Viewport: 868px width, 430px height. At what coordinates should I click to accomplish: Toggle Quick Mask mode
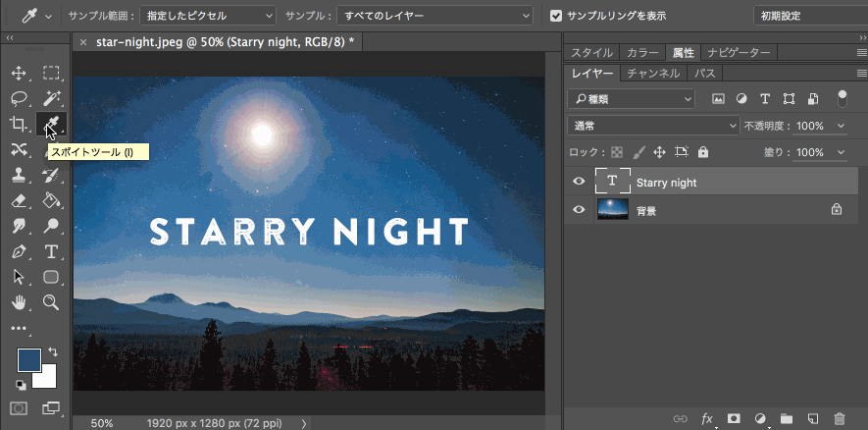tap(19, 408)
